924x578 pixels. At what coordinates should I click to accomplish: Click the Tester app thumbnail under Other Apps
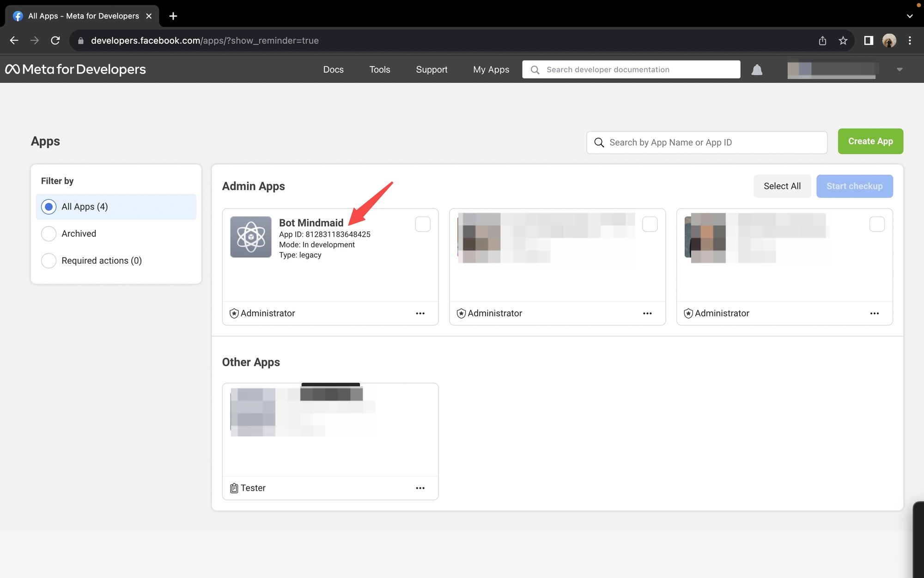coord(253,412)
